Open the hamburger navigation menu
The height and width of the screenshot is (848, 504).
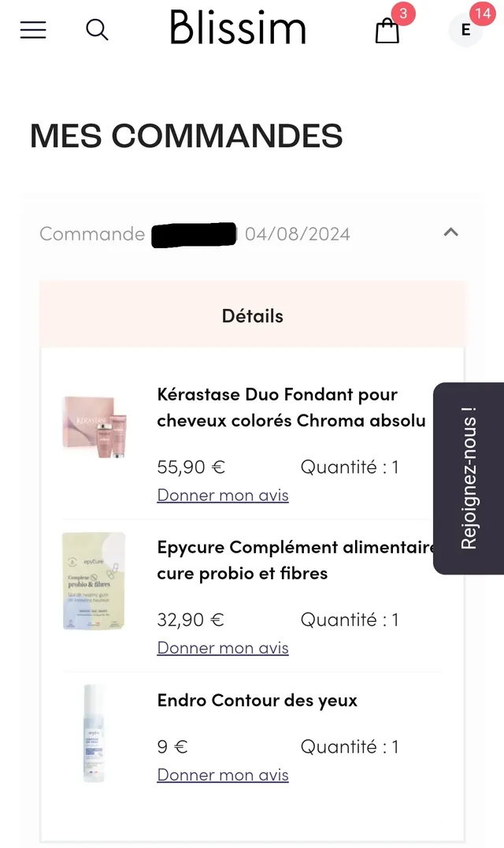pyautogui.click(x=32, y=29)
